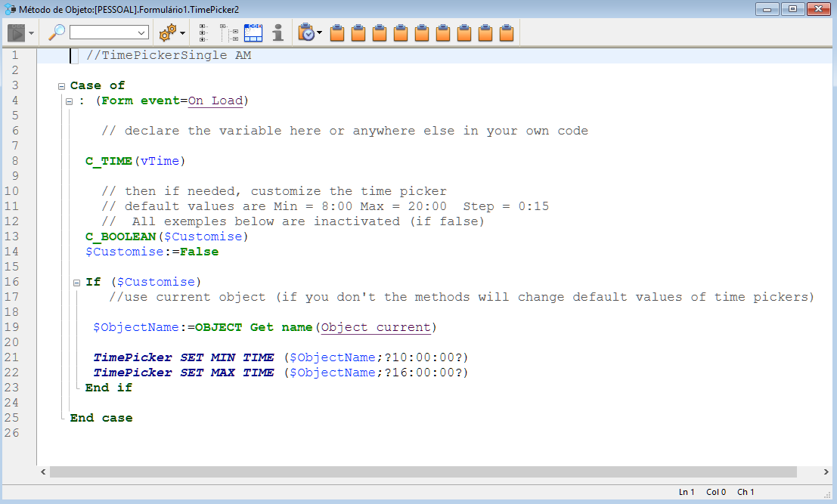Click the gears method actions icon
This screenshot has width=837, height=504.
click(168, 32)
